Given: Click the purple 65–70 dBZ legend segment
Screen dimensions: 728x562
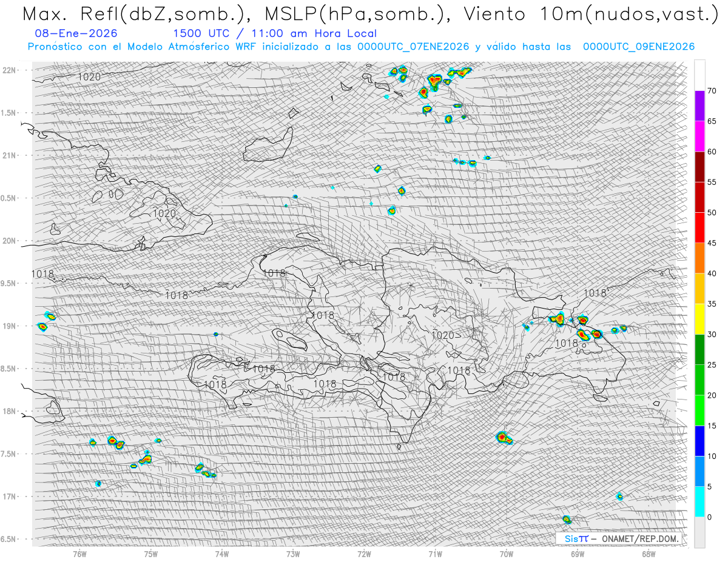Looking at the screenshot, I should coord(699,106).
